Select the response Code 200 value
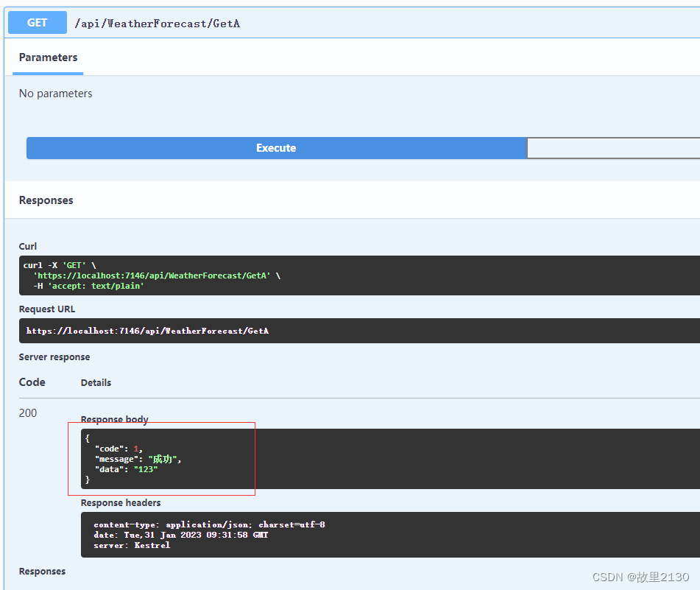 click(x=27, y=412)
